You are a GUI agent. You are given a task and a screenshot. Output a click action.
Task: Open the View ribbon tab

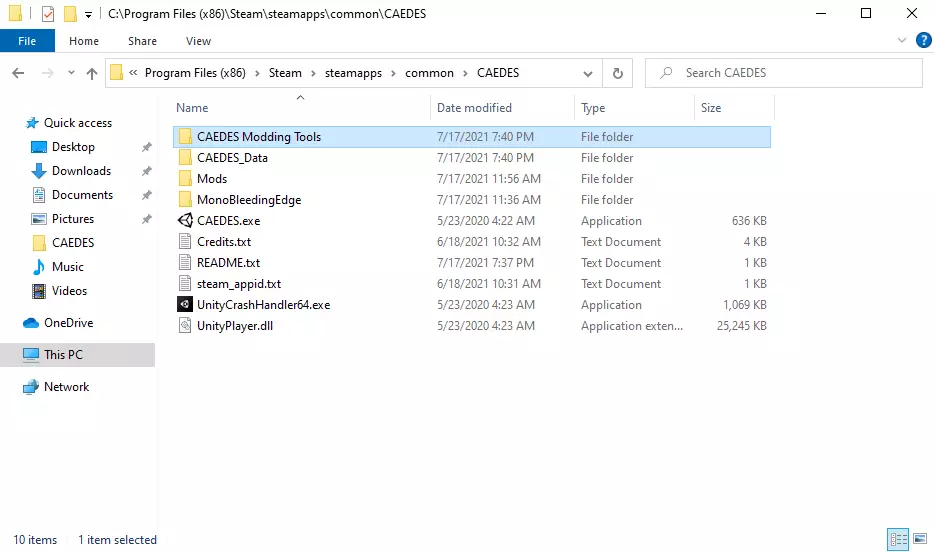pos(198,41)
